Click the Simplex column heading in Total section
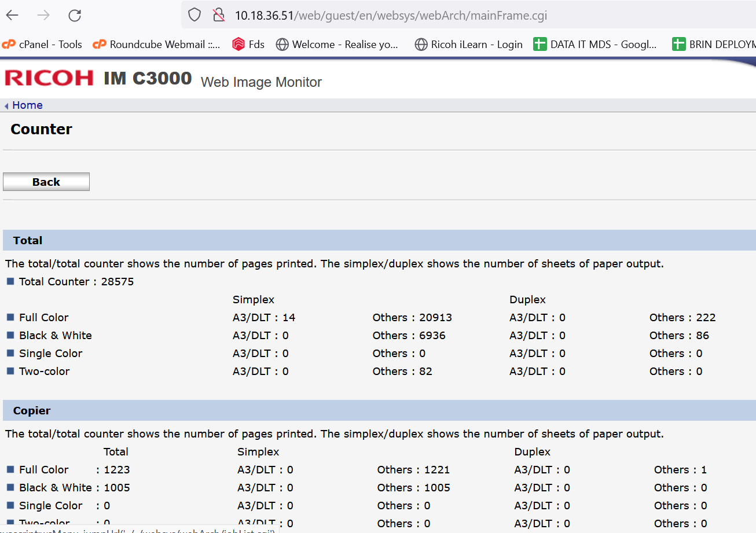The width and height of the screenshot is (756, 533). tap(254, 300)
